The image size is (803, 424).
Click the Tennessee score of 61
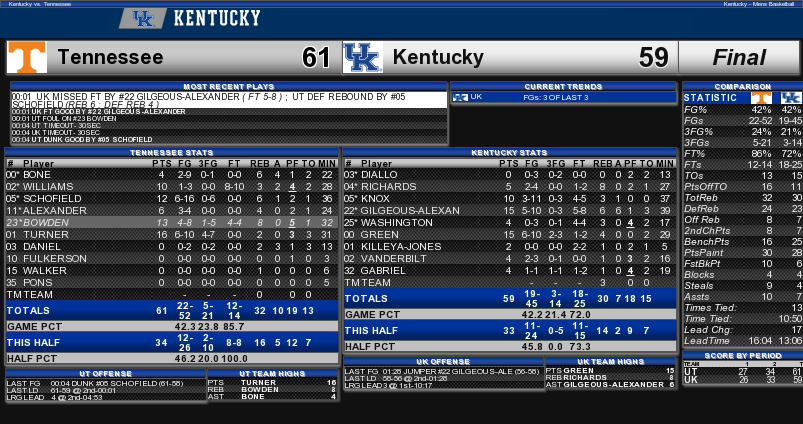point(316,58)
